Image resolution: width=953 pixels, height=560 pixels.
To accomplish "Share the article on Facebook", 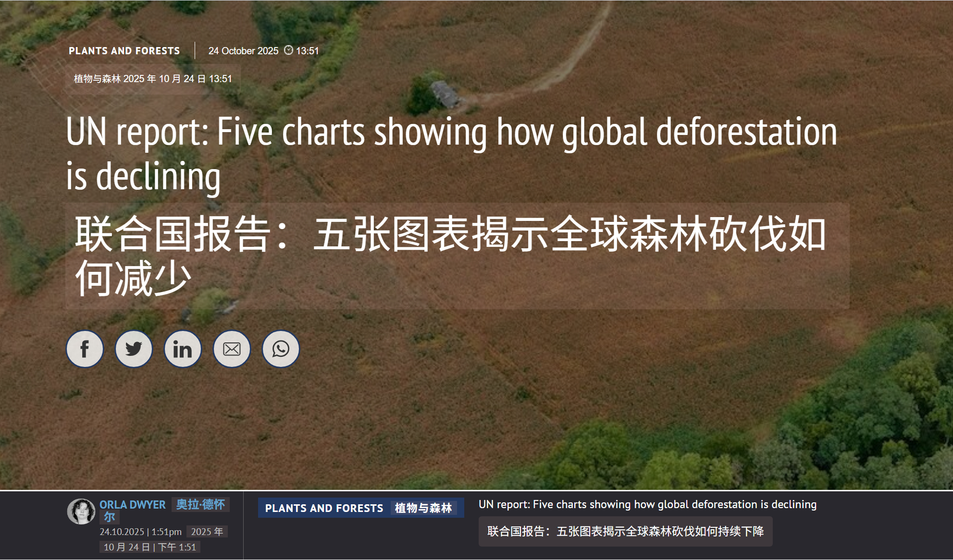I will 85,349.
